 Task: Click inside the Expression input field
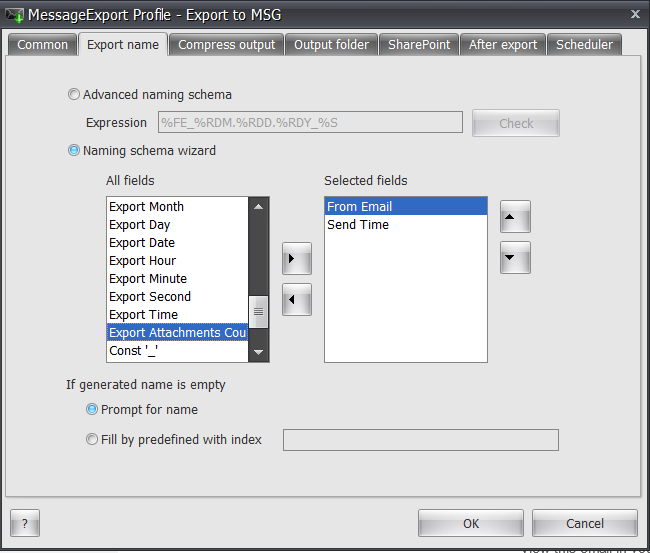tap(310, 122)
